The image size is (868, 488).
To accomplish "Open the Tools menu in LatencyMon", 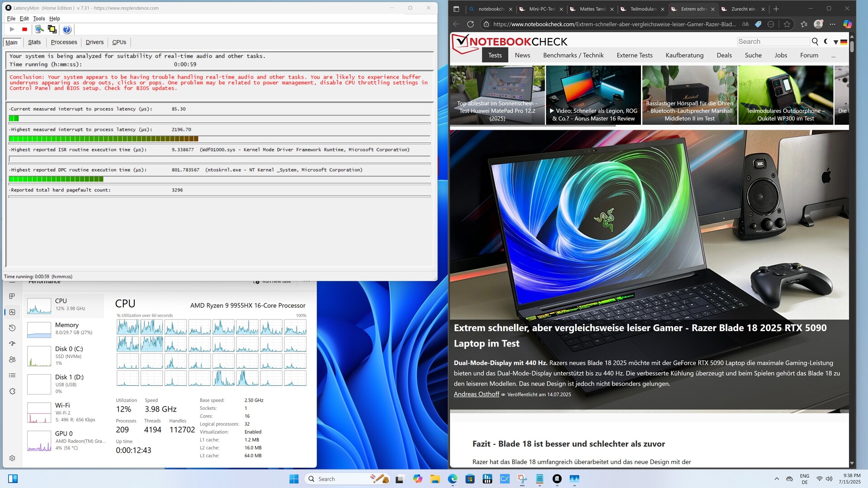I will 39,19.
